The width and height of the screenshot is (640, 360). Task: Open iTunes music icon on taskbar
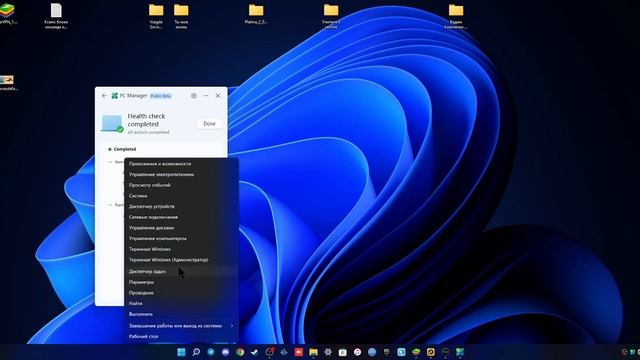357,352
